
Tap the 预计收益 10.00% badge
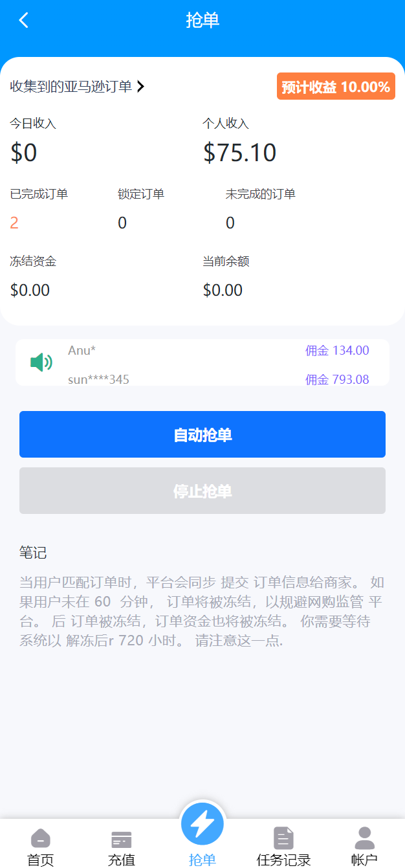336,87
